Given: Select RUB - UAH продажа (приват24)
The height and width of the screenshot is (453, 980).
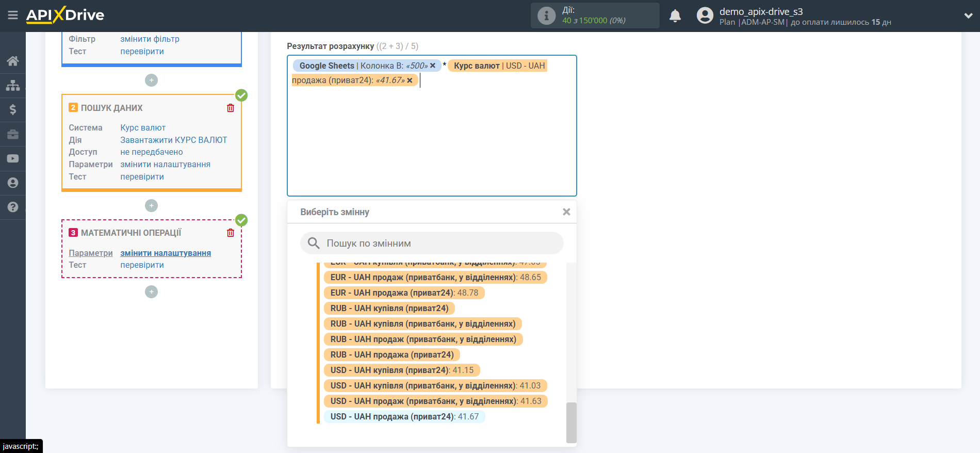Looking at the screenshot, I should tap(392, 354).
